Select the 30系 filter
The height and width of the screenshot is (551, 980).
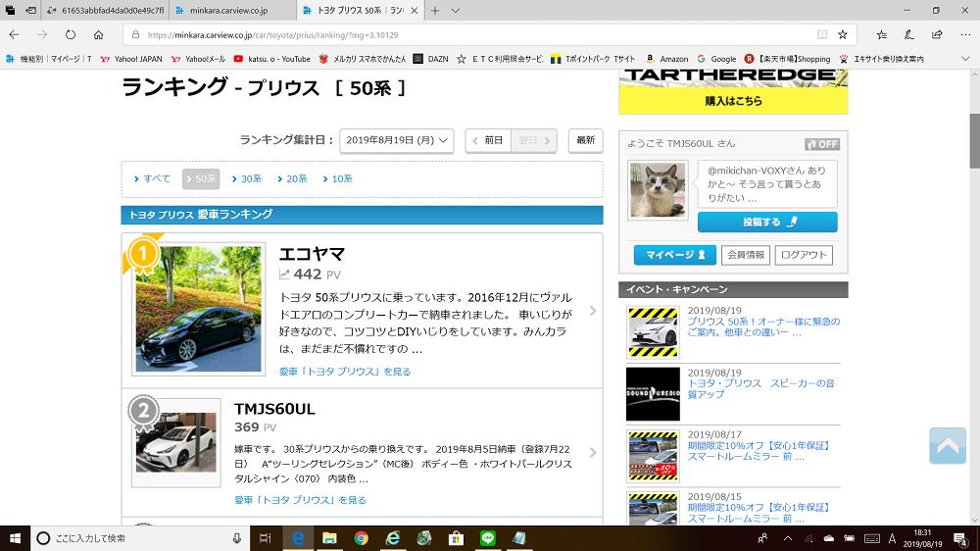click(247, 178)
